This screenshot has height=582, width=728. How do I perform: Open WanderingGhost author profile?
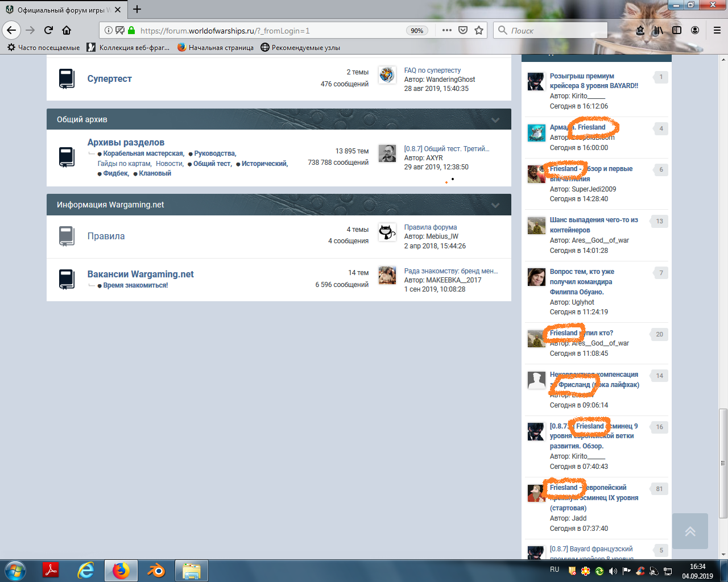(450, 80)
